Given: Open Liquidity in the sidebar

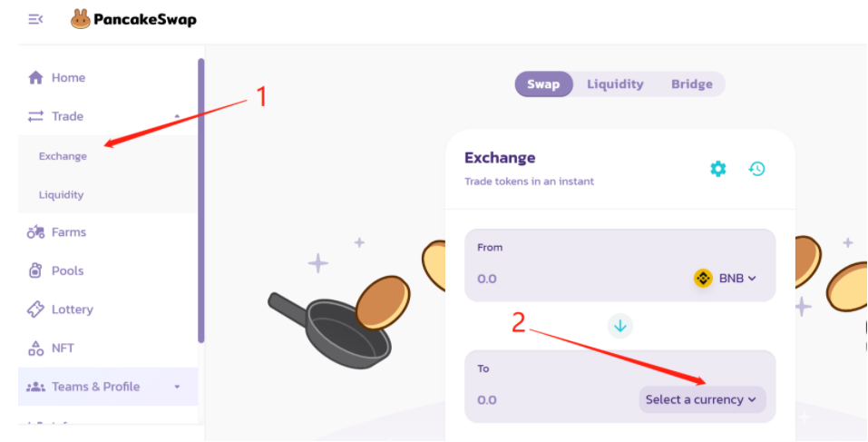Looking at the screenshot, I should click(61, 194).
